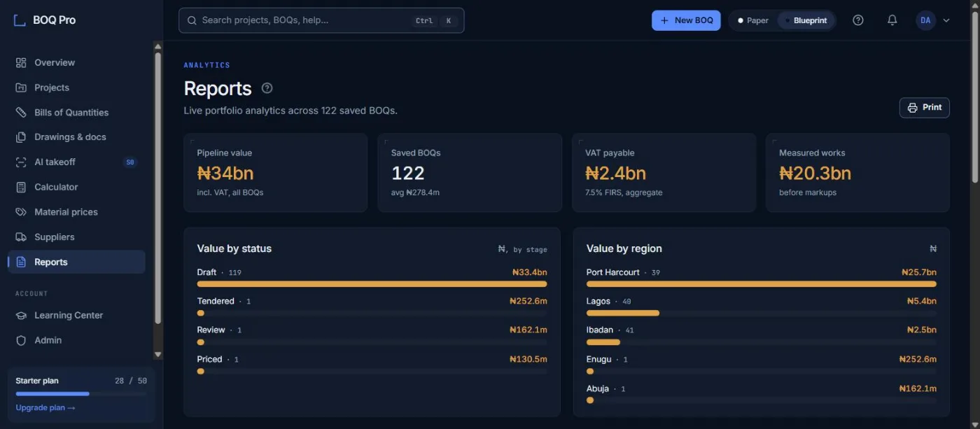
Task: Click the Print button
Action: pos(924,108)
